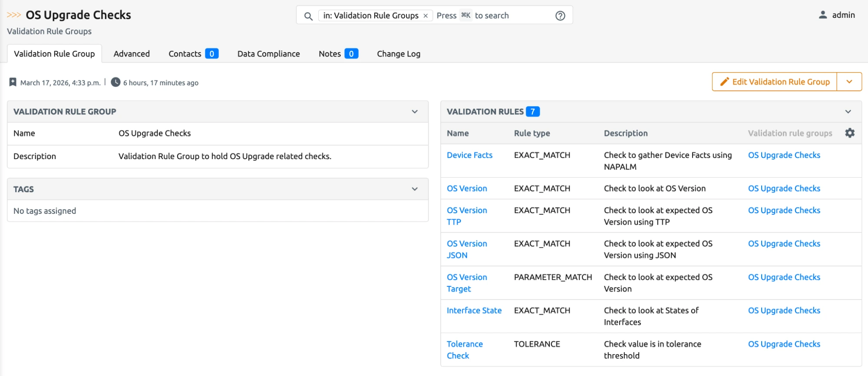Open search help question mark icon
Screen dimensions: 868x376
(x=560, y=16)
